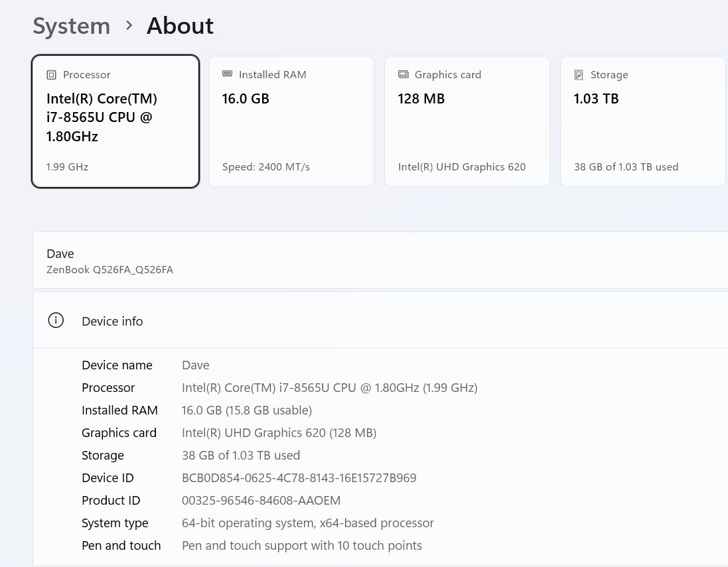Click 16.0 GB (15.8 GB usable) value
This screenshot has height=567, width=728.
[246, 410]
